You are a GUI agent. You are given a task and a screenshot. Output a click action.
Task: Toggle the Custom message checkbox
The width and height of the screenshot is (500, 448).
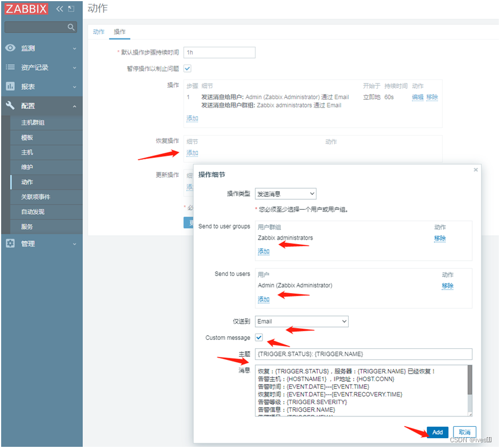[x=259, y=337]
